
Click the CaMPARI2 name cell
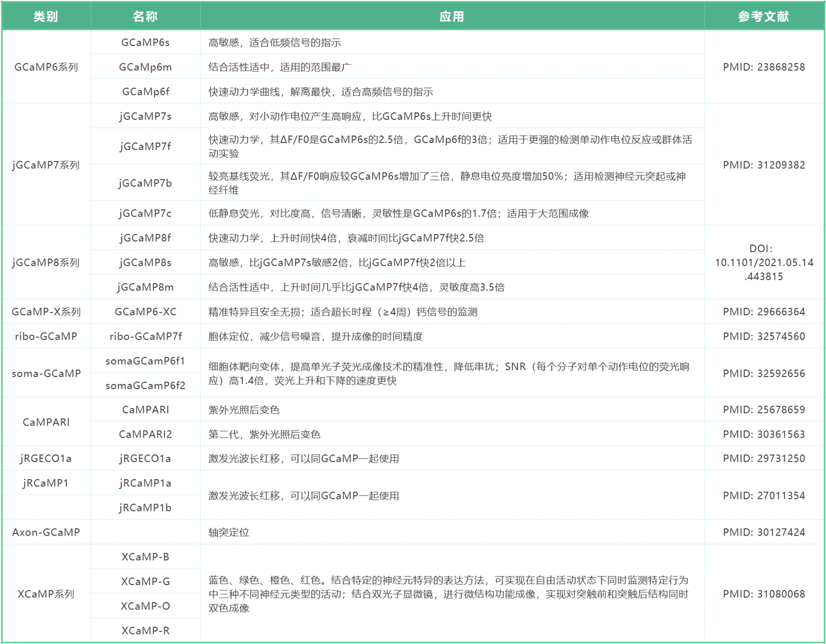click(145, 434)
